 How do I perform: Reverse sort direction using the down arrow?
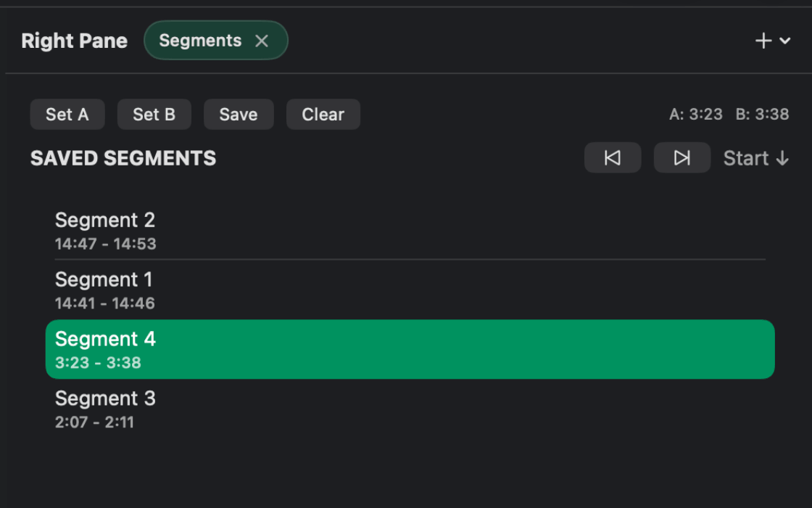(x=782, y=158)
